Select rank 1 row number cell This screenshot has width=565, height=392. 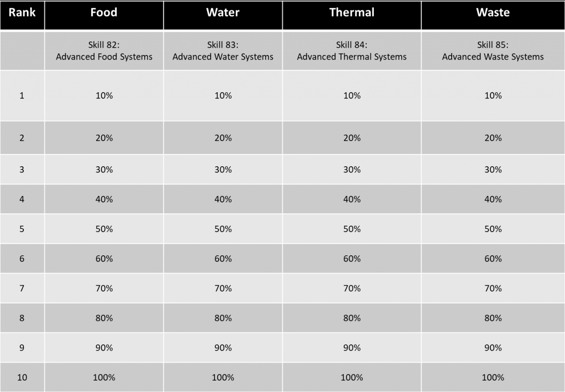(x=22, y=96)
